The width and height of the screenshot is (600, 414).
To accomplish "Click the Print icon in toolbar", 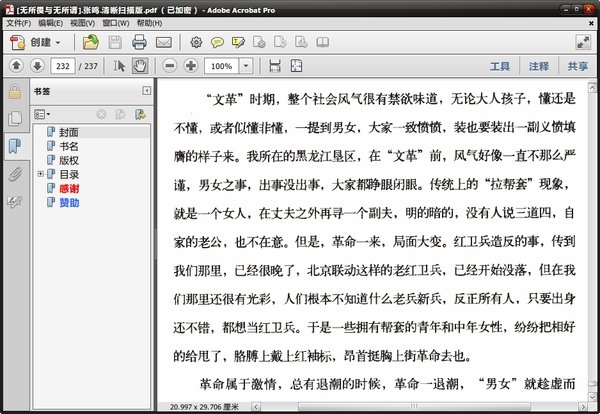I will click(x=139, y=42).
